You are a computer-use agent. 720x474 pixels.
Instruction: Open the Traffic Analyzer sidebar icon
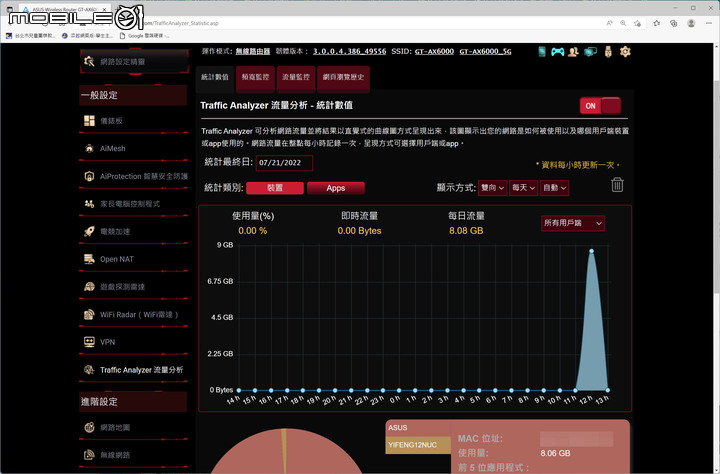coord(89,370)
